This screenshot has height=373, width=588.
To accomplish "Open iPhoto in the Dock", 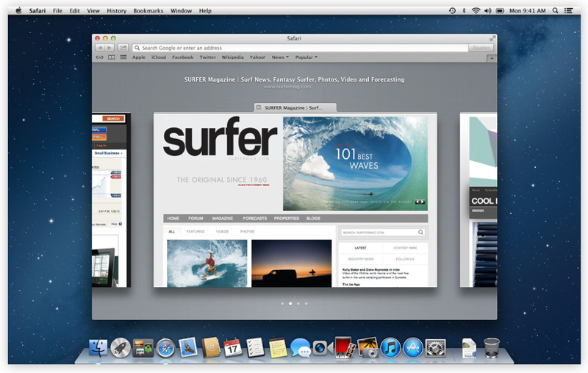I will point(368,348).
